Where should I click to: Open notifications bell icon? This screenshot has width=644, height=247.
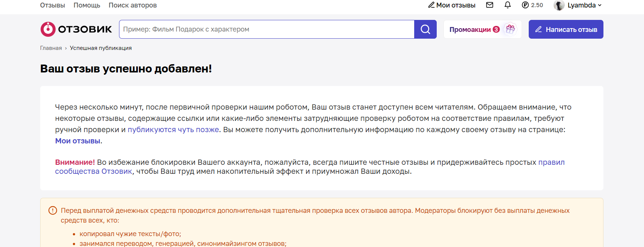508,5
